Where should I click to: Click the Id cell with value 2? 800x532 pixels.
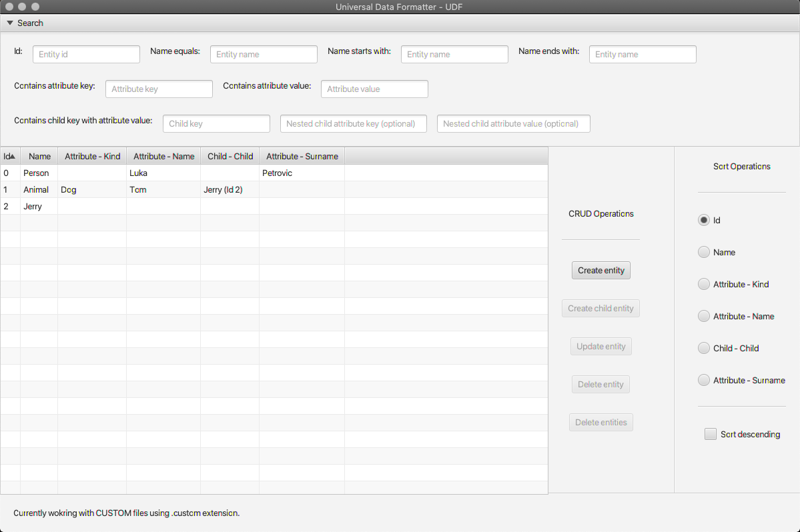10,207
